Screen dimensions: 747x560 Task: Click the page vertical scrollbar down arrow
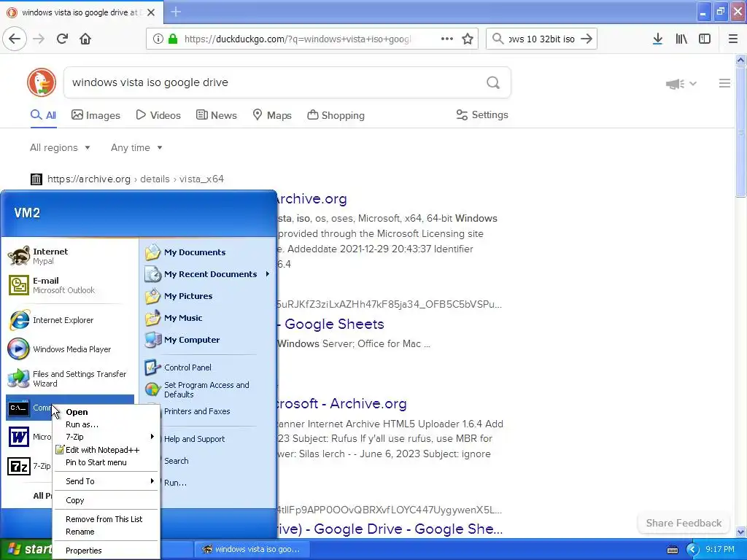point(740,532)
